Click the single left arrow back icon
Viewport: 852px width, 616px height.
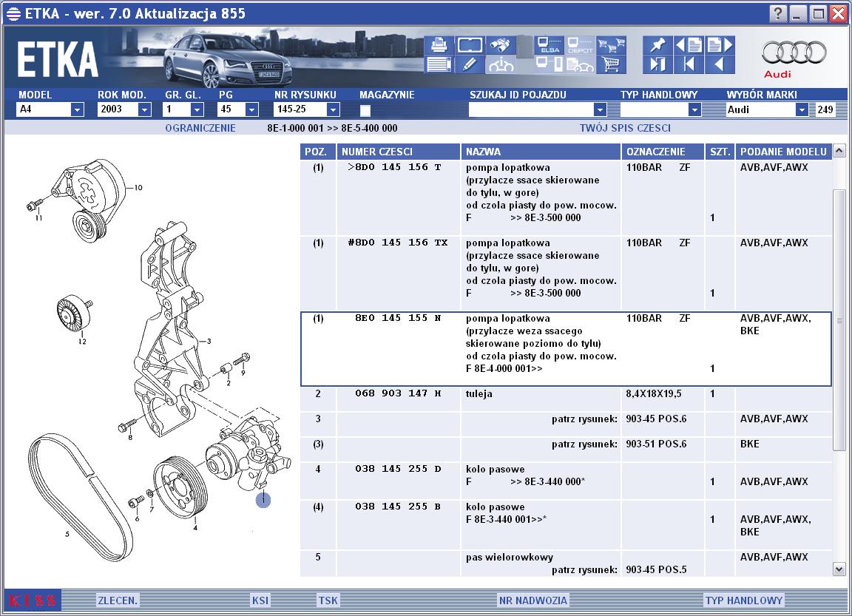pos(720,64)
